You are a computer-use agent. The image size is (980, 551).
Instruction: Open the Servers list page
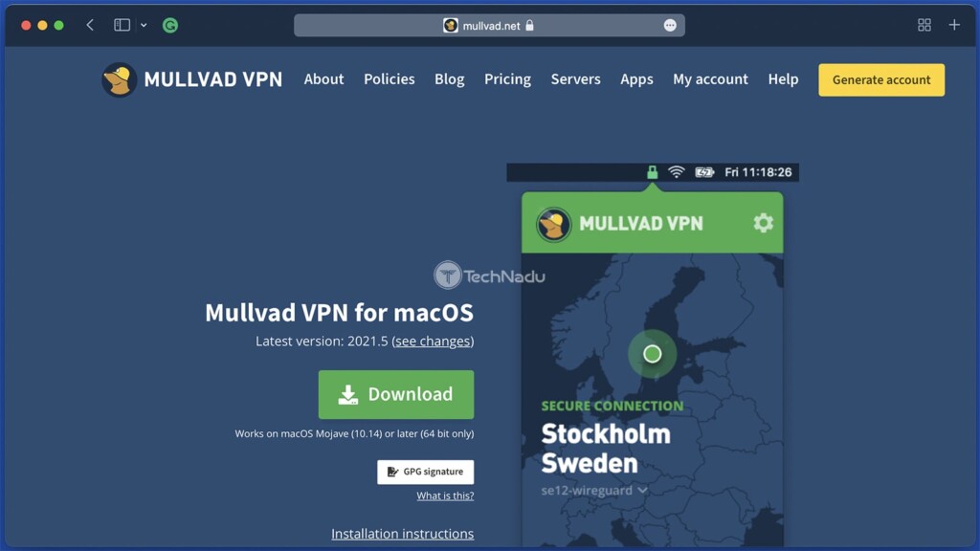[x=575, y=79]
